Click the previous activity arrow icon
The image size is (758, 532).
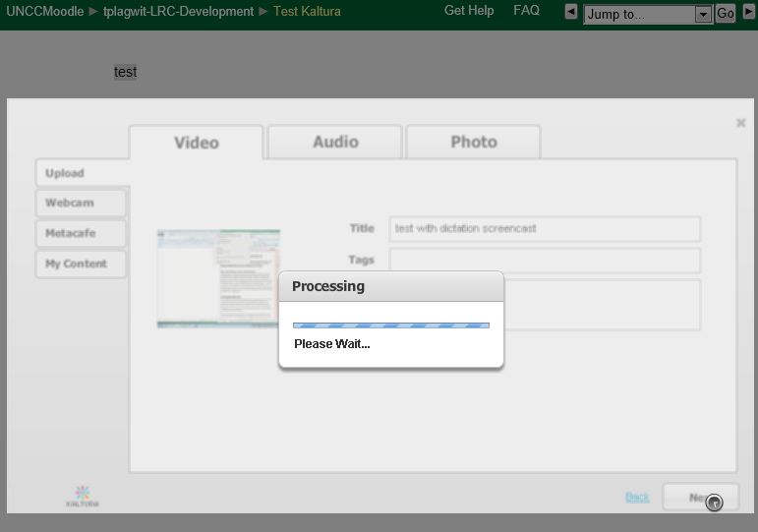tap(571, 13)
